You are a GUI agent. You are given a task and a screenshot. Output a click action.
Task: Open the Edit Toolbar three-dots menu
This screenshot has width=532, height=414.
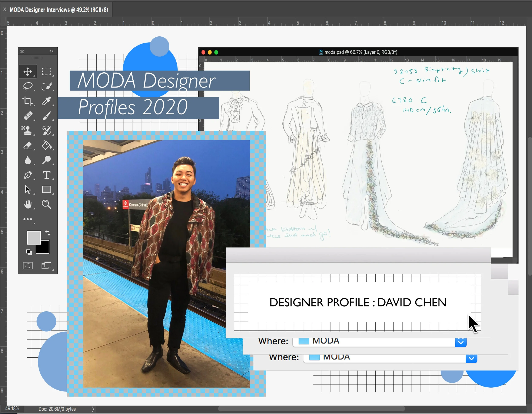tap(28, 219)
